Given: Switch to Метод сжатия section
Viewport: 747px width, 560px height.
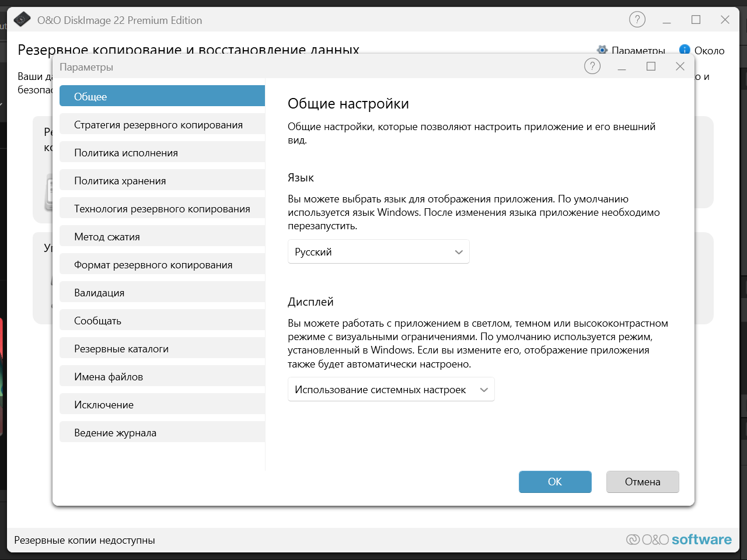Looking at the screenshot, I should [x=162, y=237].
